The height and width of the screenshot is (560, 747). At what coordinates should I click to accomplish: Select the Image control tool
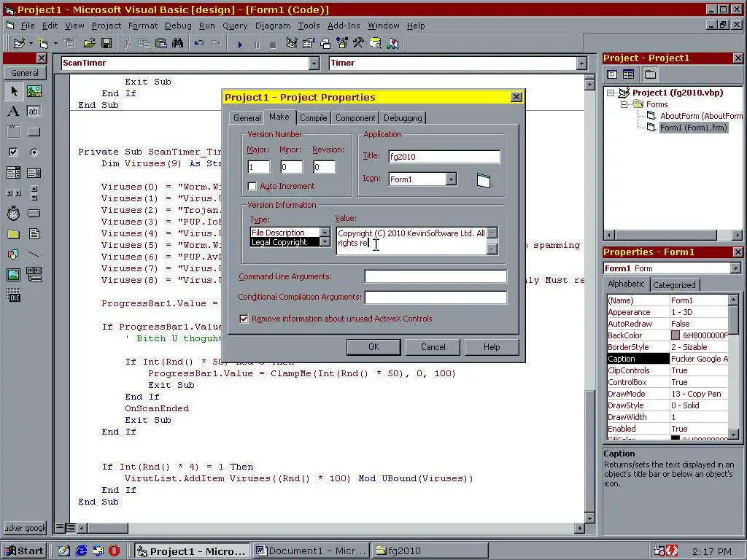coord(14,275)
